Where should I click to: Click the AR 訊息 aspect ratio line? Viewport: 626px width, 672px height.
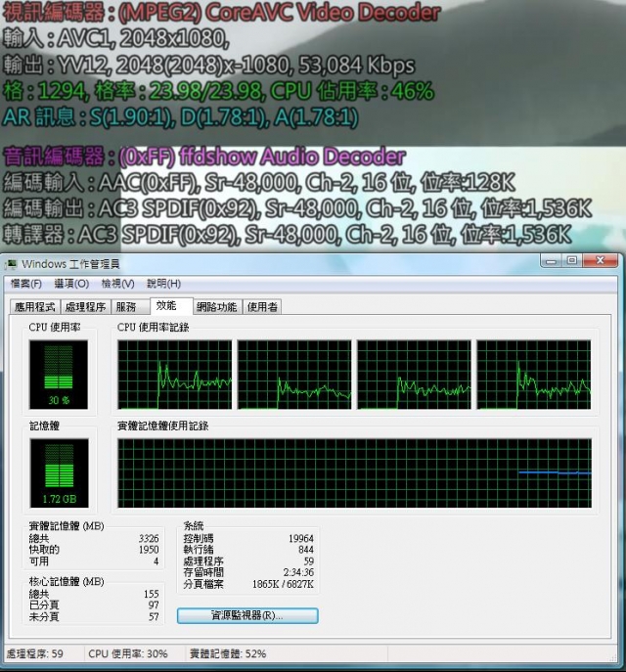180,117
